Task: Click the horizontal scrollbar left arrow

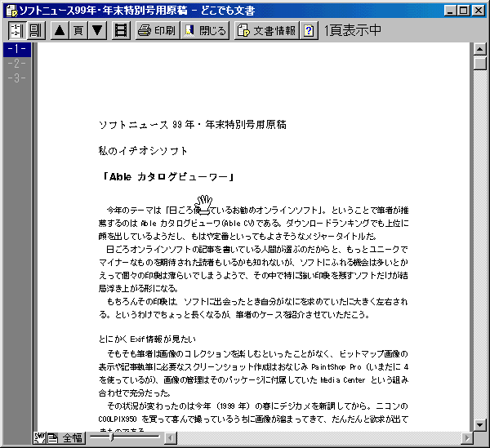Action: point(171,438)
